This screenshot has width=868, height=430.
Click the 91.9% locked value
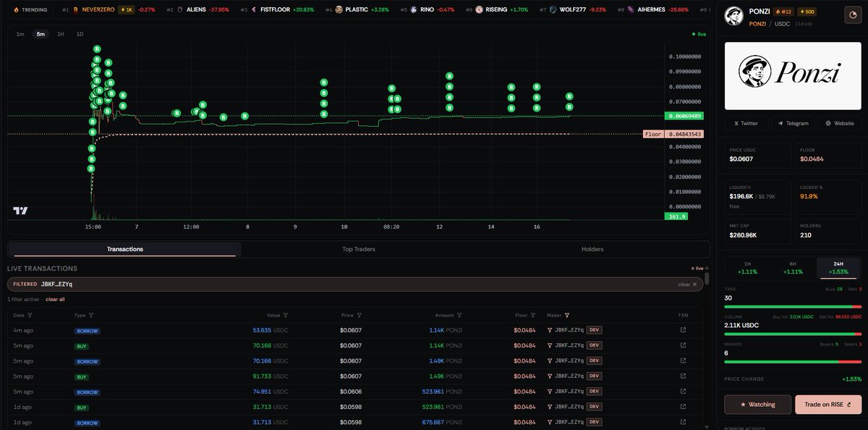(x=809, y=196)
